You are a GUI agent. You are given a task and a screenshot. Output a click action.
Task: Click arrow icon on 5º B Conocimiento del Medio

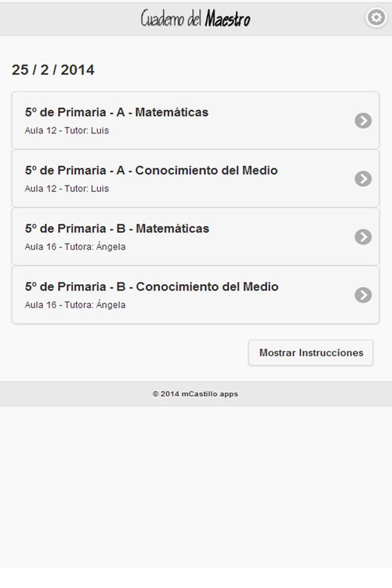(363, 295)
